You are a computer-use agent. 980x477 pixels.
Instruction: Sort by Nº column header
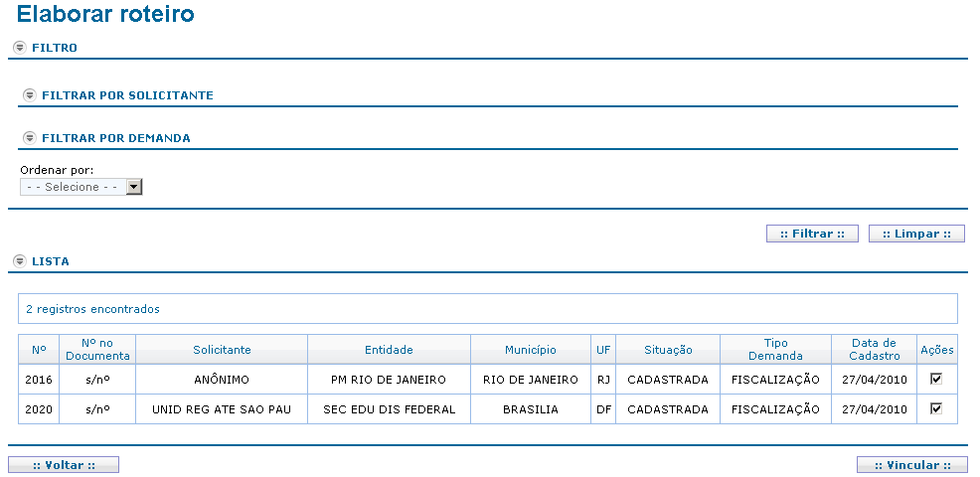(x=39, y=350)
